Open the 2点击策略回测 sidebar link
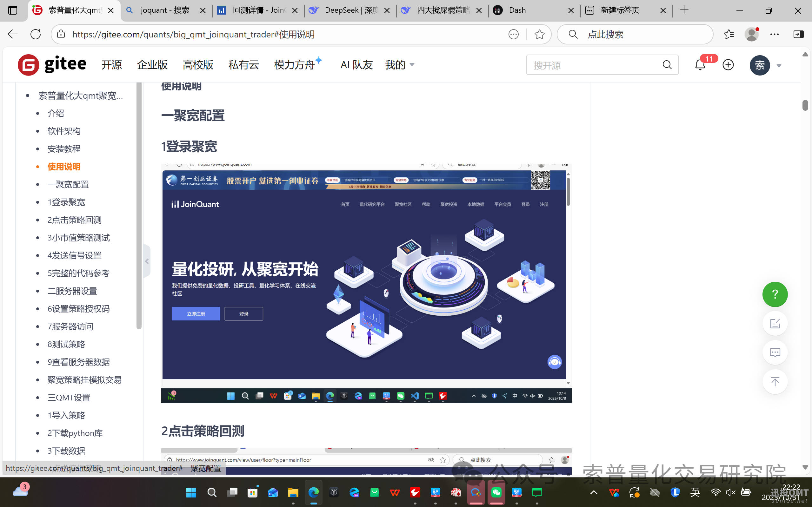The width and height of the screenshot is (812, 507). [75, 220]
